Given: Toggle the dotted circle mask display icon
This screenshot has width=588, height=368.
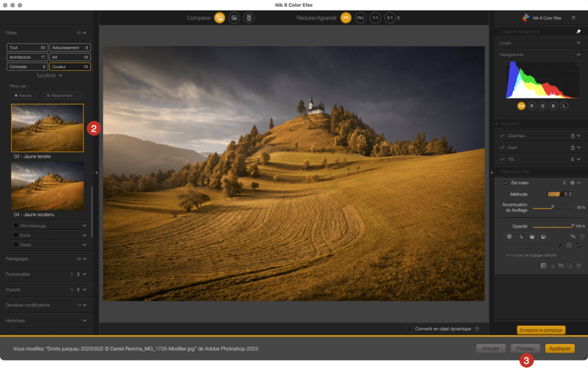Looking at the screenshot, I should [x=560, y=245].
